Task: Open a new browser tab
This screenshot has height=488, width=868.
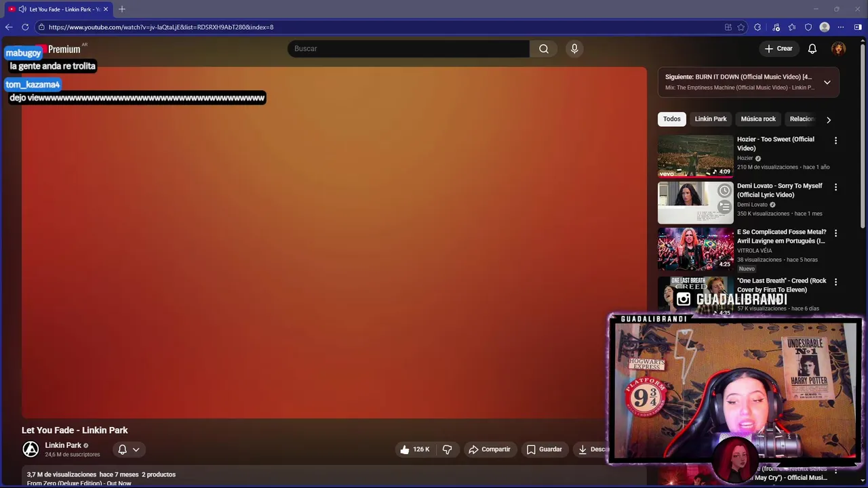Action: click(122, 9)
